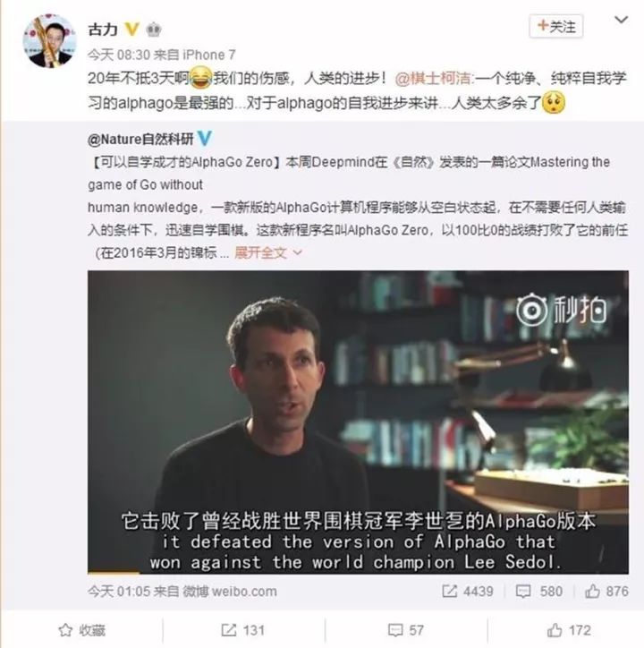Repost the original post with 4439 shares

(468, 592)
